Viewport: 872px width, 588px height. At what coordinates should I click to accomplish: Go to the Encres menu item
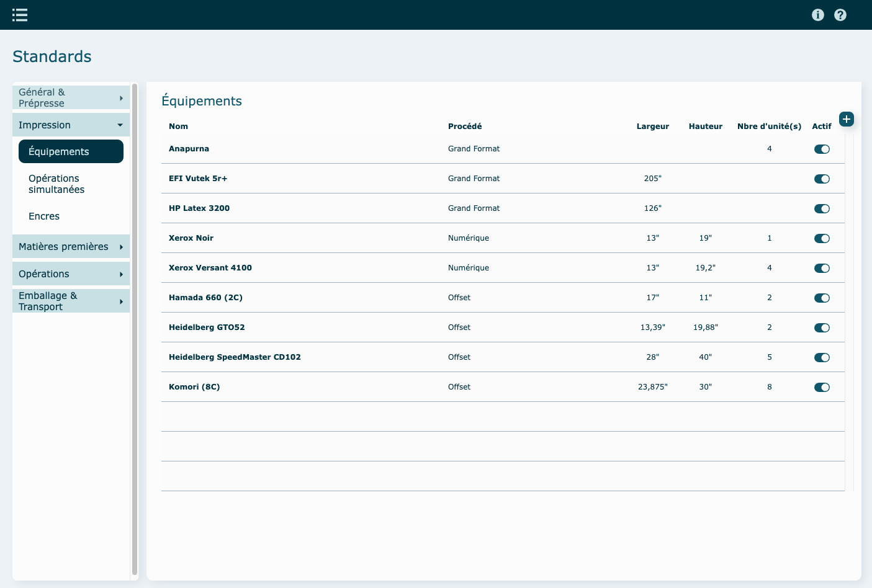point(44,216)
